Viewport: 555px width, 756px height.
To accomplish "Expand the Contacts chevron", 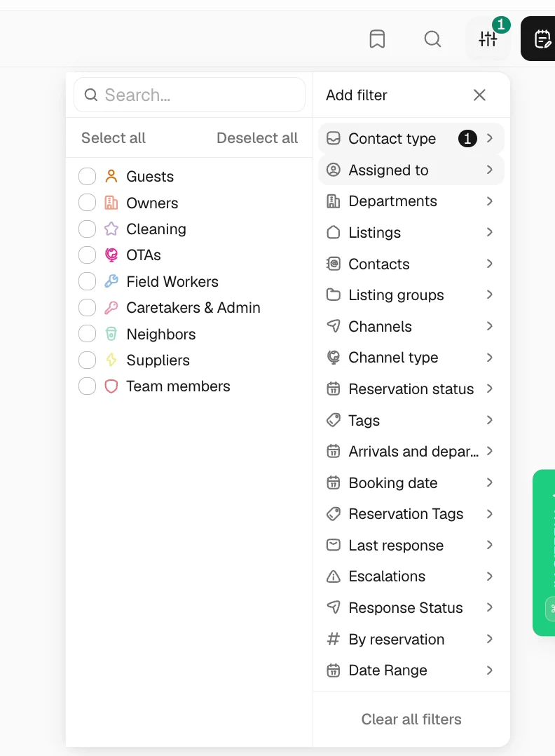I will pyautogui.click(x=489, y=264).
